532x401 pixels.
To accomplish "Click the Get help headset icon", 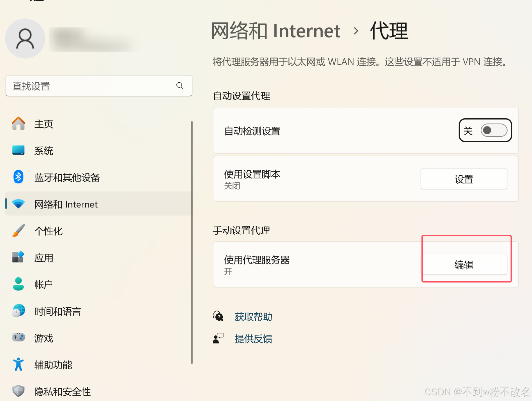I will pyautogui.click(x=218, y=316).
